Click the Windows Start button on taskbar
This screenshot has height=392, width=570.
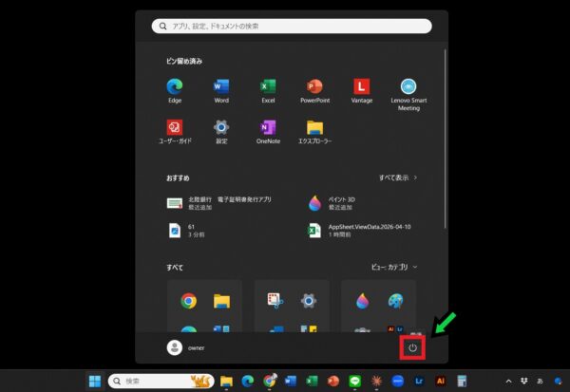point(95,382)
